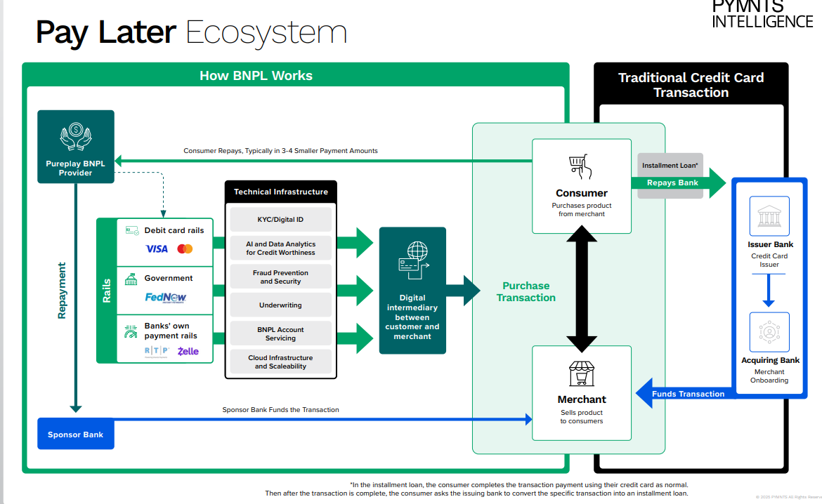The height and width of the screenshot is (504, 822).
Task: Select the RTP payment rail logo
Action: (x=157, y=351)
